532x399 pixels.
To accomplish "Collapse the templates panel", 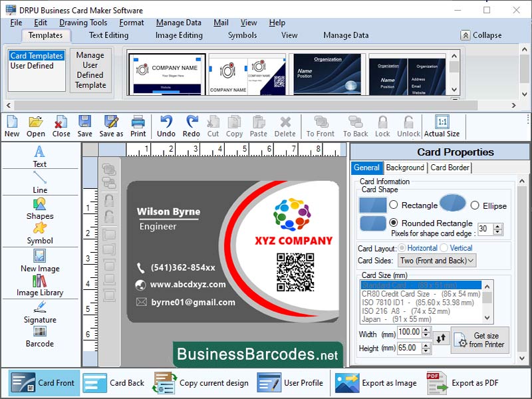I will (x=485, y=35).
